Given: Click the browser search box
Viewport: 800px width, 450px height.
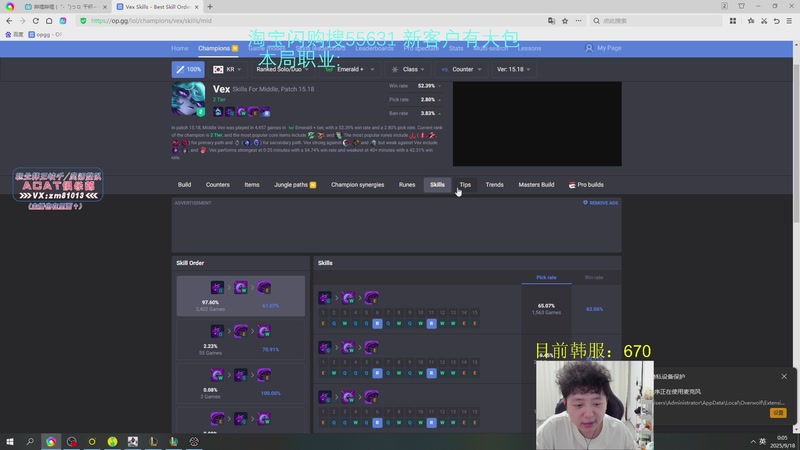Looking at the screenshot, I should click(x=656, y=21).
